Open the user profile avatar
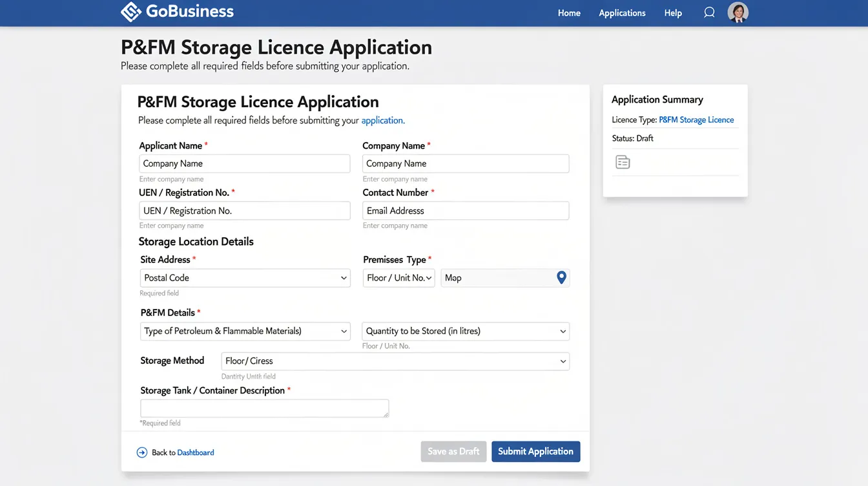This screenshot has width=868, height=486. [738, 12]
